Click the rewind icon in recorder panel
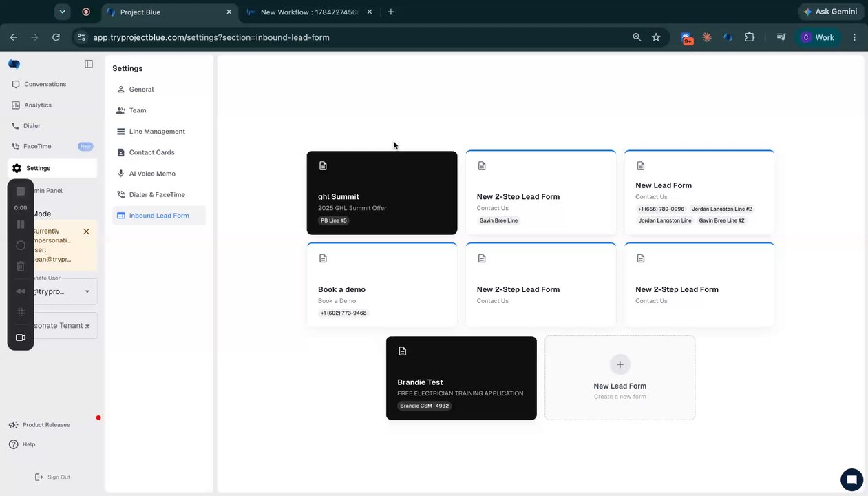Viewport: 868px width, 496px height. pos(21,291)
